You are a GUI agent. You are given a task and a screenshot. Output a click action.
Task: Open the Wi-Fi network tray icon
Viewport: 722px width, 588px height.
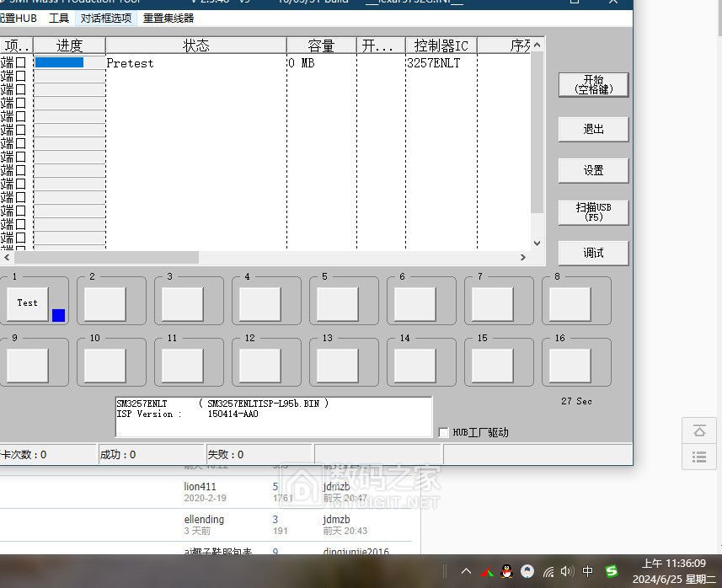[x=548, y=571]
